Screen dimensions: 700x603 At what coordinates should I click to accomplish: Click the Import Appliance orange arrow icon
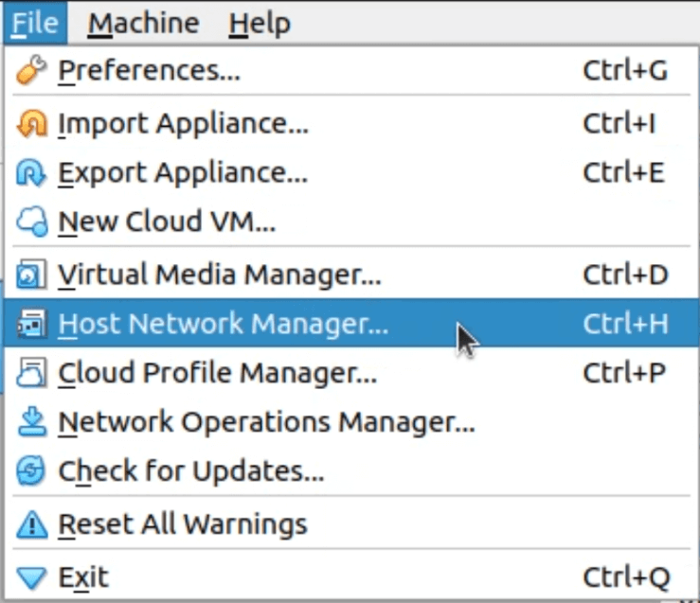tap(31, 123)
